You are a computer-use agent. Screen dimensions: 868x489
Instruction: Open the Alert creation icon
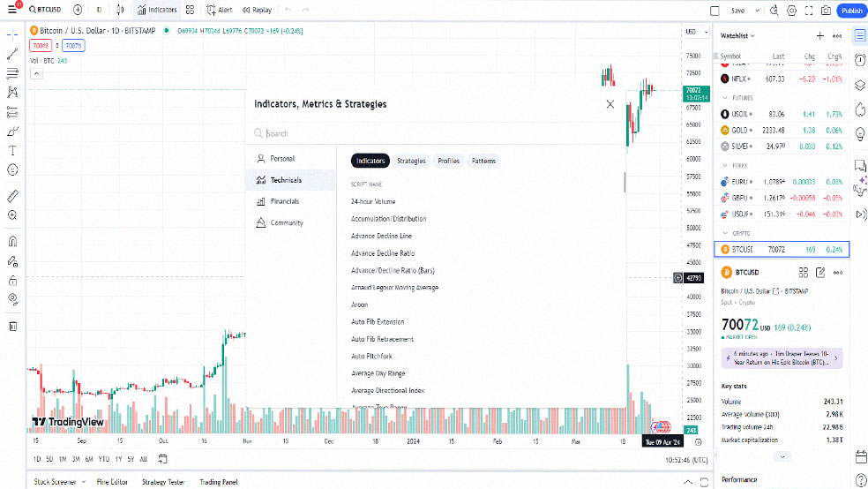click(x=220, y=10)
